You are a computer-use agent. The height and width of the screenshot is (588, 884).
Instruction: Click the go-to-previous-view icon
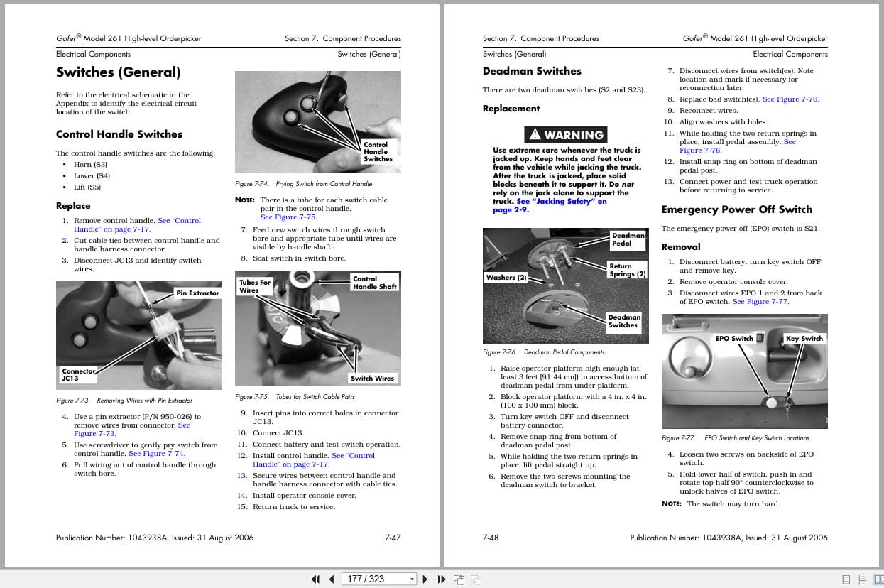point(459,579)
